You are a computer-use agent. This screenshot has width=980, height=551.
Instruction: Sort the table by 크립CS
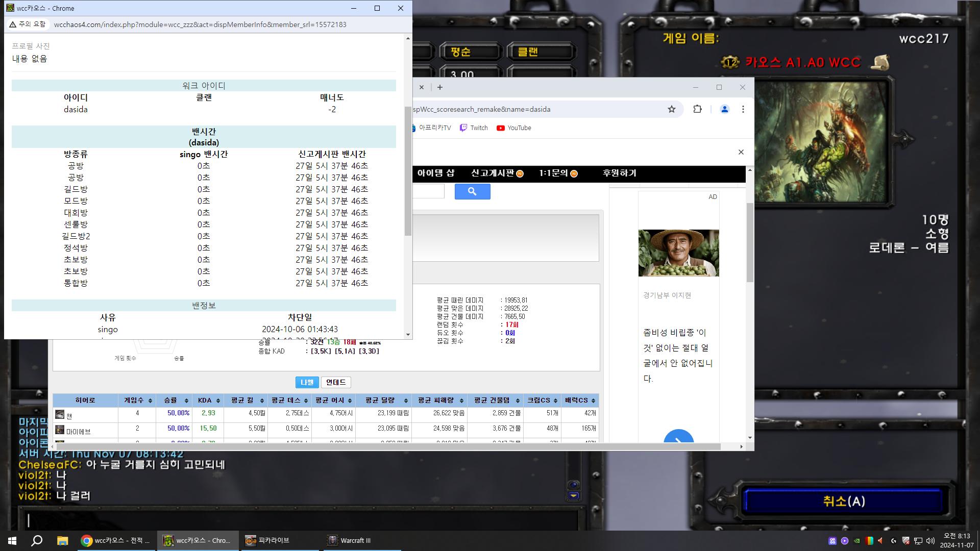tap(542, 400)
